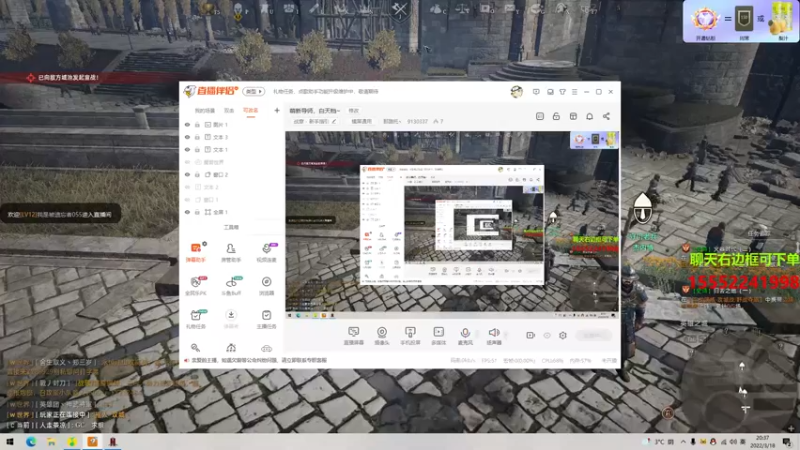Viewport: 800px width, 450px height.
Task: Open the 乐鱼Buff tool
Action: point(231,286)
